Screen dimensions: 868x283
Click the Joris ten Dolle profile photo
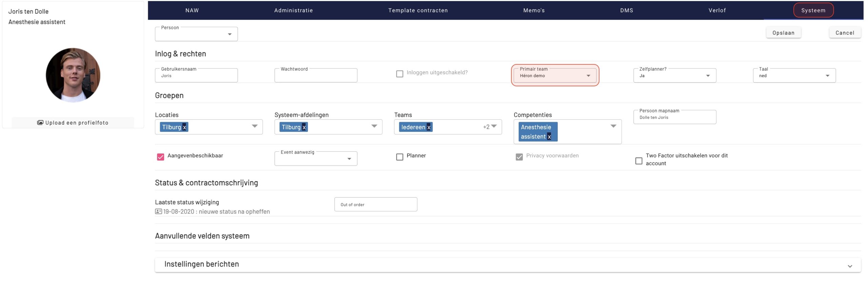73,75
